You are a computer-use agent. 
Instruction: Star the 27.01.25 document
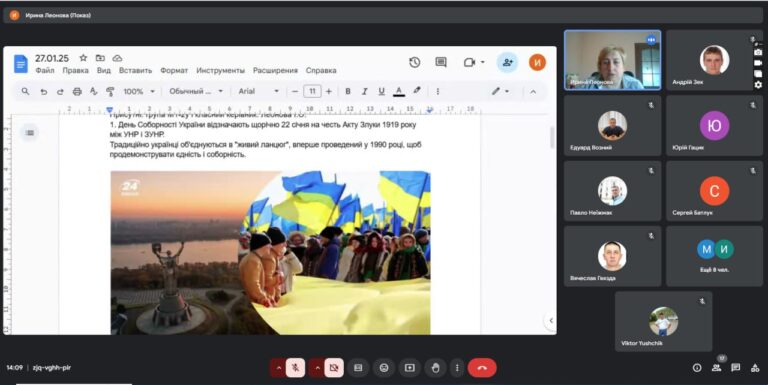click(83, 58)
